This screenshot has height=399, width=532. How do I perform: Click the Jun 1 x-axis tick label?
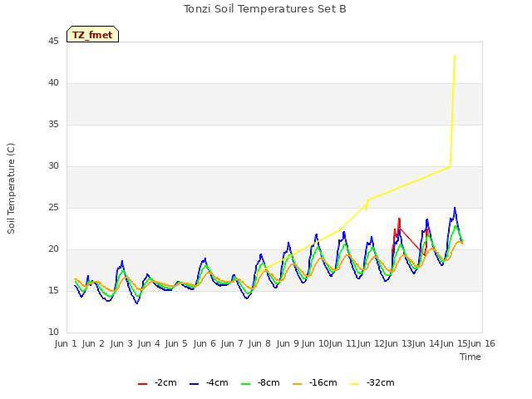[x=66, y=343]
